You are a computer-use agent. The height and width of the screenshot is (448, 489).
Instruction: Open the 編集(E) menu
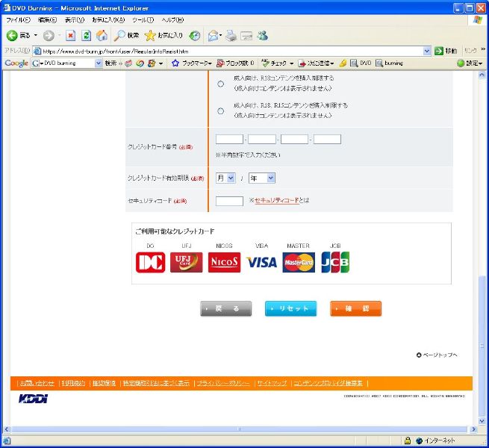(47, 20)
